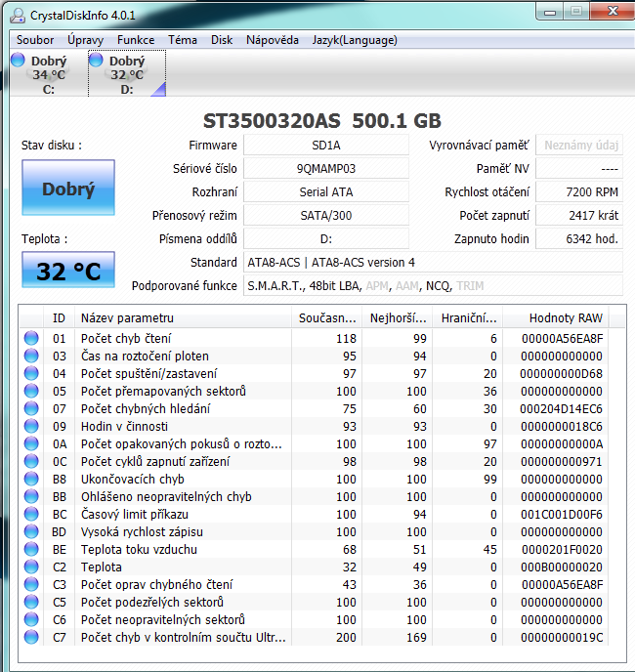
Task: Click status orb for Počet přemapovaných sektorů
Action: point(32,392)
